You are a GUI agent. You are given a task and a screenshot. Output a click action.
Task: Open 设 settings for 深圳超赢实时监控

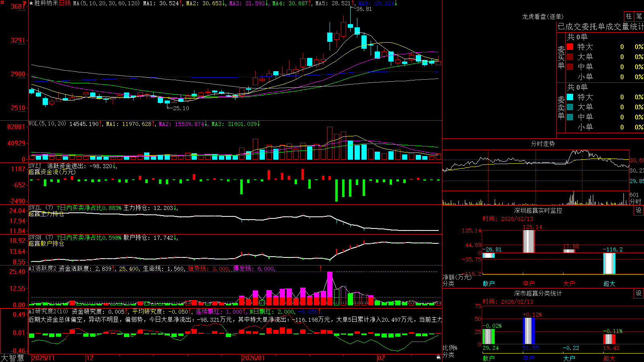coord(639,210)
